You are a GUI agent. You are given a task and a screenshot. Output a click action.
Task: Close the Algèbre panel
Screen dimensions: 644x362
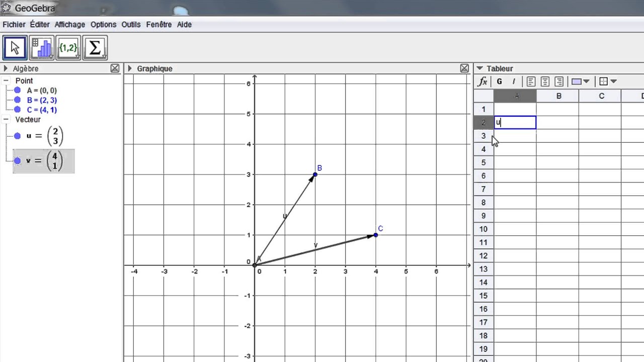[115, 68]
